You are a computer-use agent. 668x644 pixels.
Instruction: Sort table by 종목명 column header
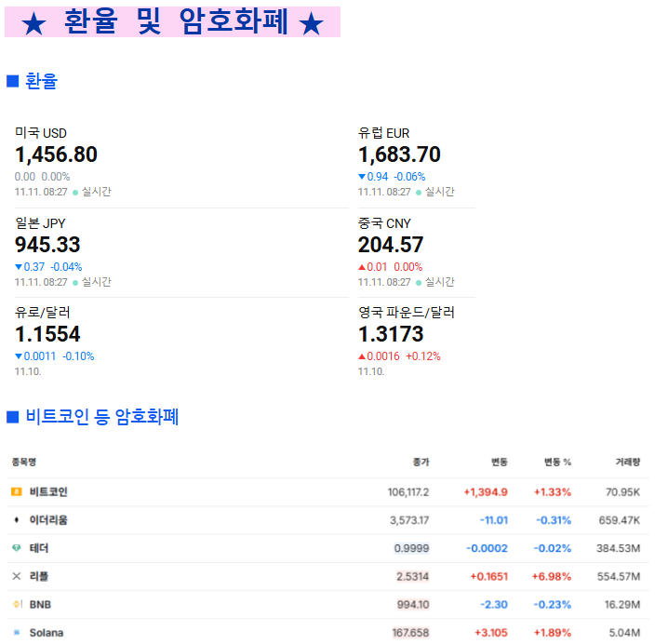[24, 462]
